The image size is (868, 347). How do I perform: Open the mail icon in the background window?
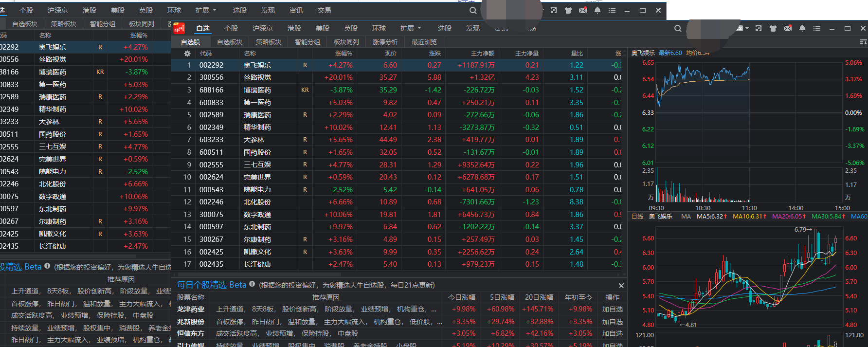(583, 10)
